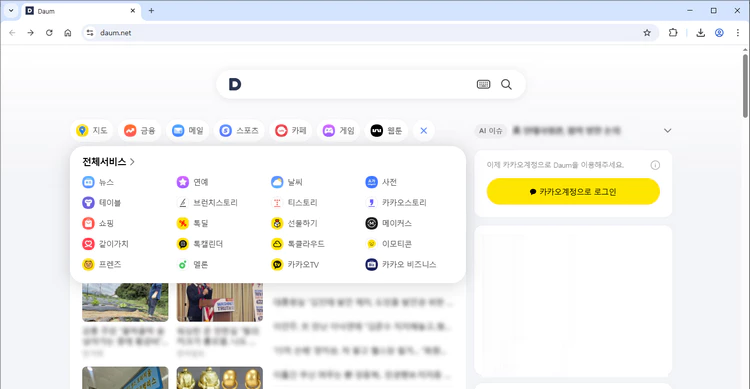Open the tab search dropdown arrow

pyautogui.click(x=11, y=11)
